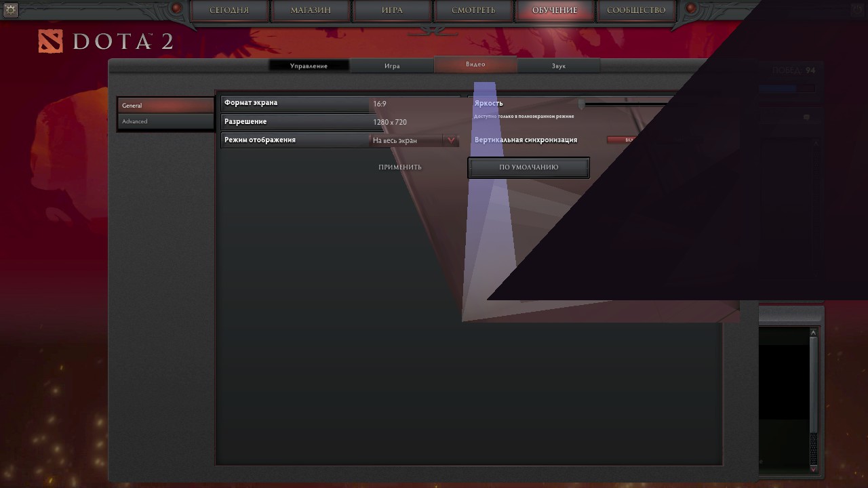Select the Advanced video section
This screenshot has height=488, width=868.
coord(165,121)
